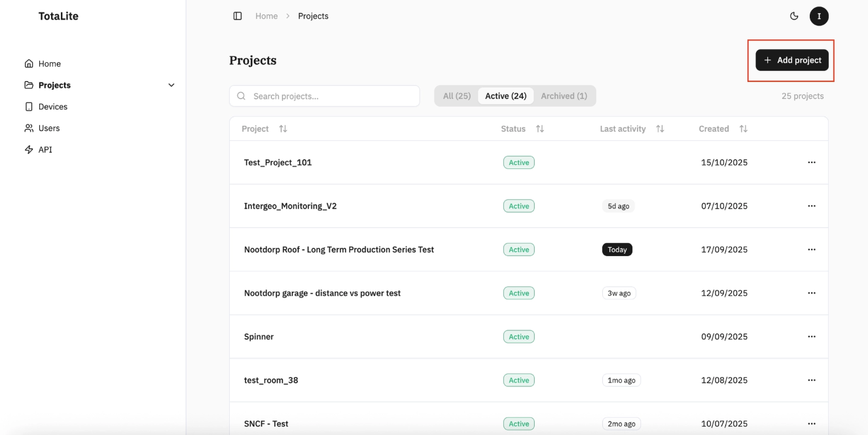Click the Projects page heading
868x435 pixels.
click(253, 60)
